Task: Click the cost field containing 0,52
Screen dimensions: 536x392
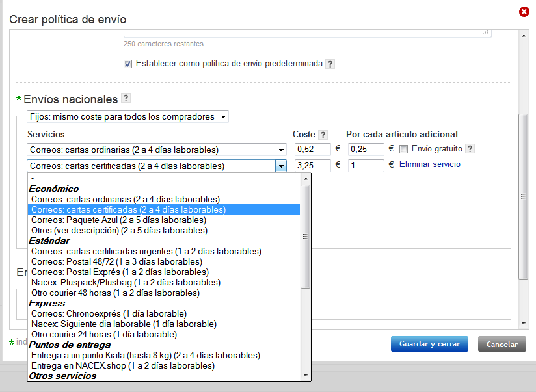Action: 313,150
